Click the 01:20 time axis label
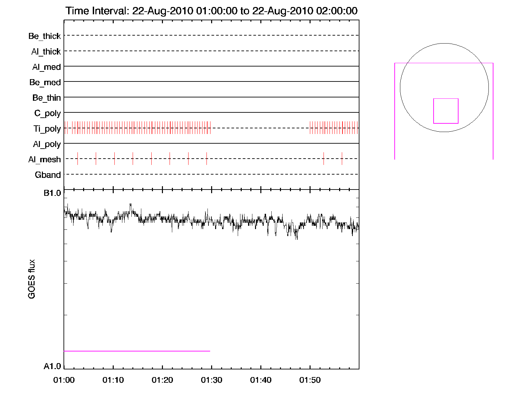Image resolution: width=532 pixels, height=399 pixels. click(162, 380)
